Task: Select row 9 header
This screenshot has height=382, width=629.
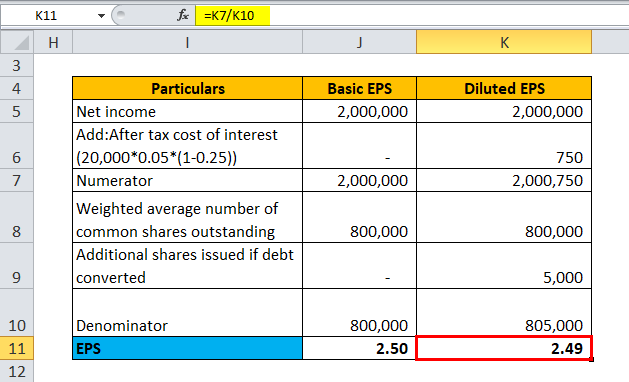Action: pyautogui.click(x=16, y=266)
